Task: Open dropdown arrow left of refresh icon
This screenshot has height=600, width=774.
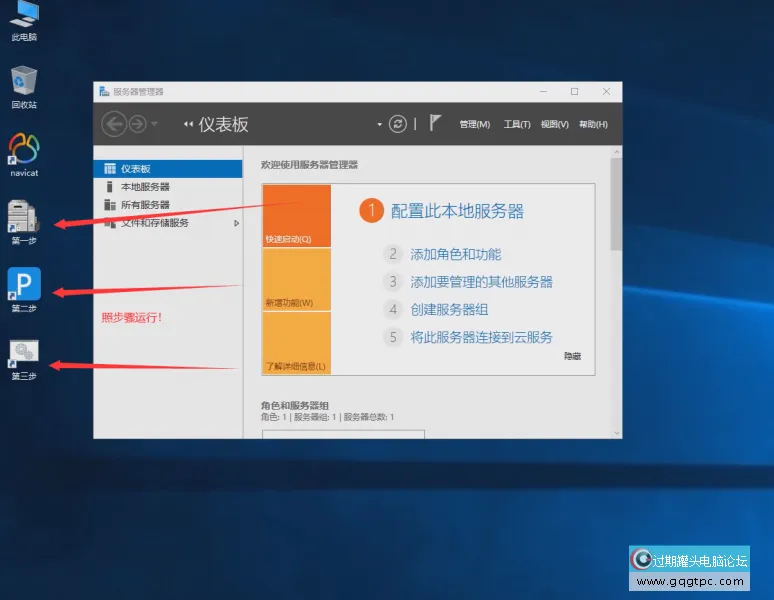Action: click(x=379, y=124)
